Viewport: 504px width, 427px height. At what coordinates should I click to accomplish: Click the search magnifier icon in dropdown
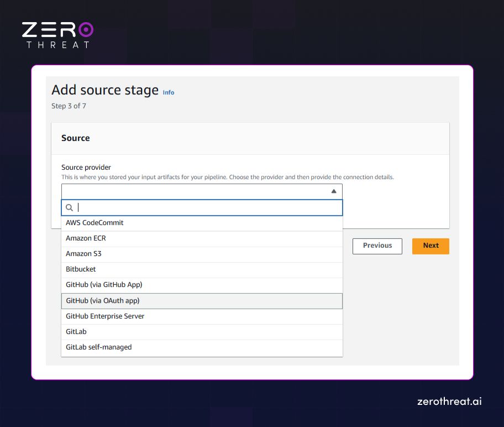[69, 207]
